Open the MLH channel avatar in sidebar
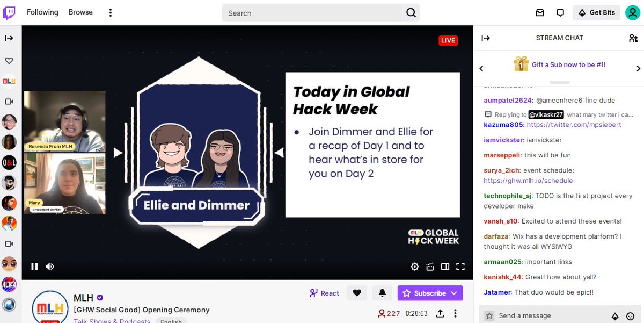The height and width of the screenshot is (323, 644). click(x=9, y=82)
